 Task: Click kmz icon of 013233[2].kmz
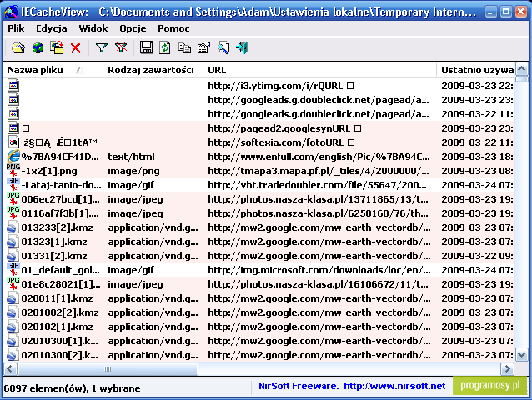tap(13, 227)
